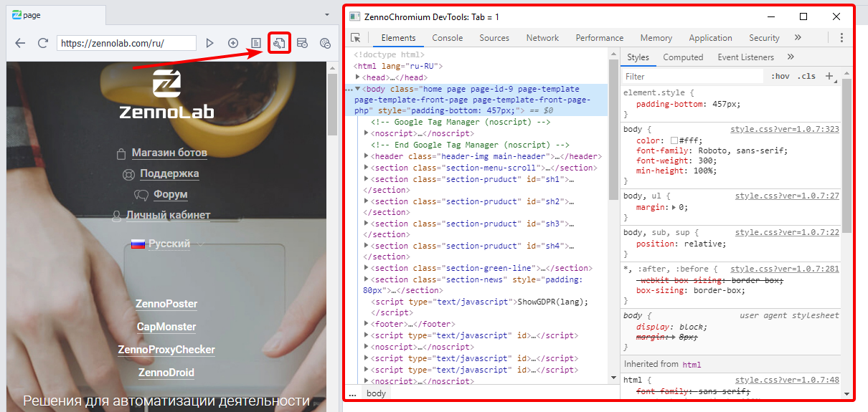
Task: Expand the margin shorthand triangle in body, ul
Action: pos(673,207)
